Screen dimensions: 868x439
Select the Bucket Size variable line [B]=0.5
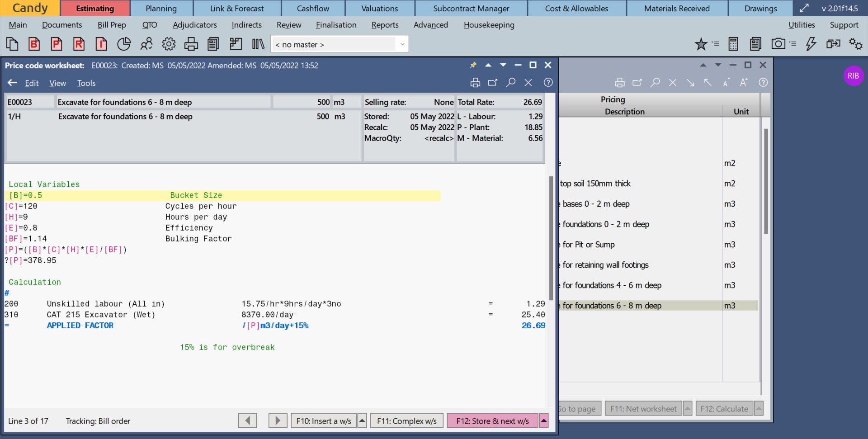[x=222, y=195]
